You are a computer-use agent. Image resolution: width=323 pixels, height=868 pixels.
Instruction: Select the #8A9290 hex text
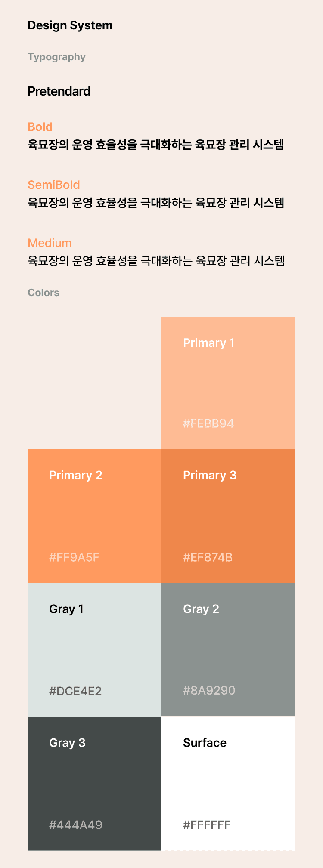[x=209, y=690]
